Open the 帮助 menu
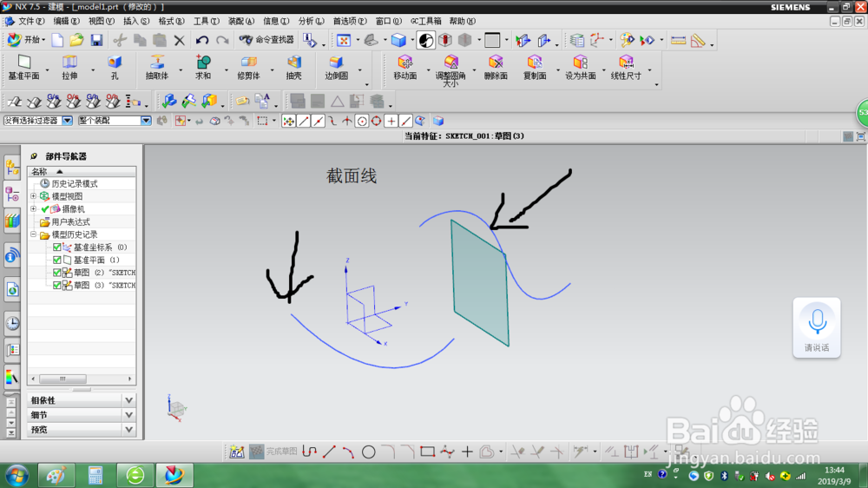868x488 pixels. pyautogui.click(x=463, y=21)
